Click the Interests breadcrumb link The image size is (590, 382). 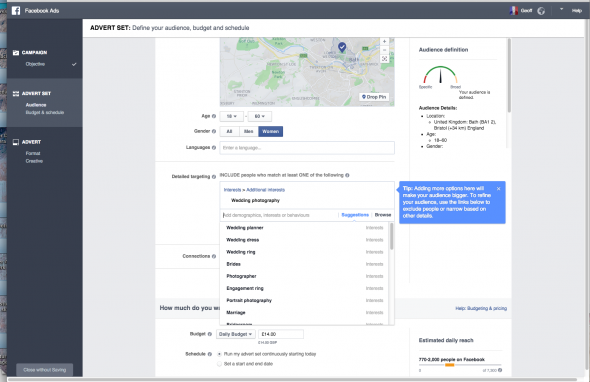point(232,190)
